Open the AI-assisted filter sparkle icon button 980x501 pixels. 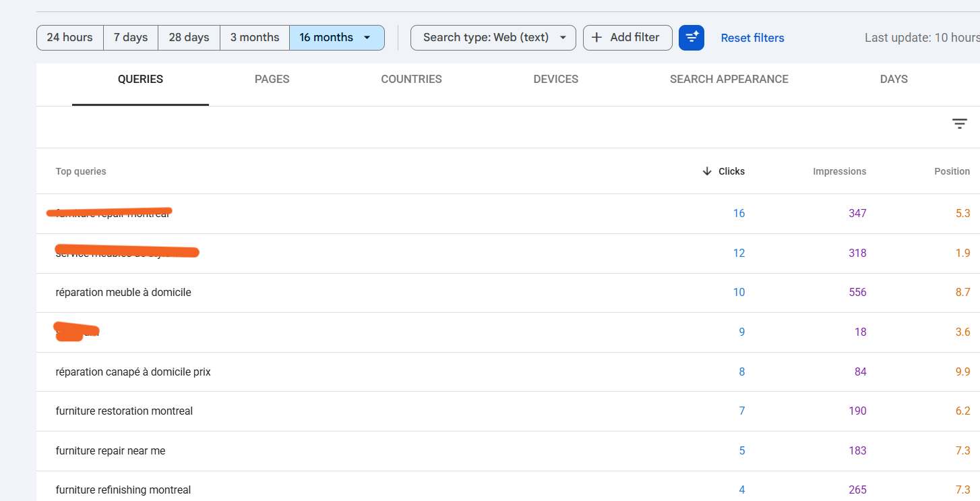coord(692,38)
